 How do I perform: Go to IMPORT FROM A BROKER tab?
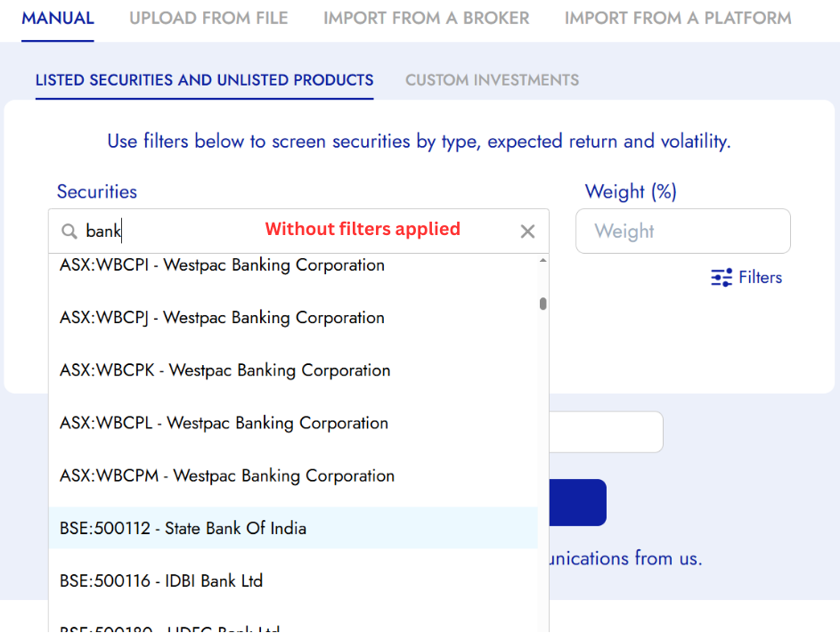[426, 19]
